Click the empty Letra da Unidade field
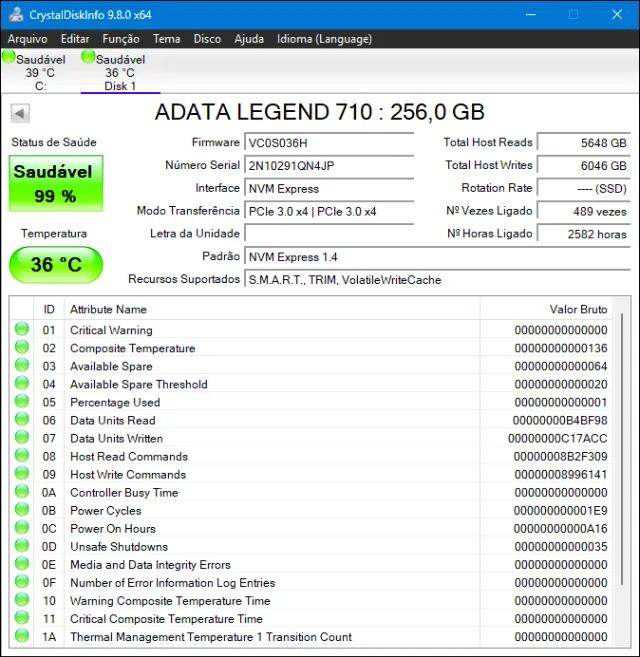The width and height of the screenshot is (640, 657). 329,234
